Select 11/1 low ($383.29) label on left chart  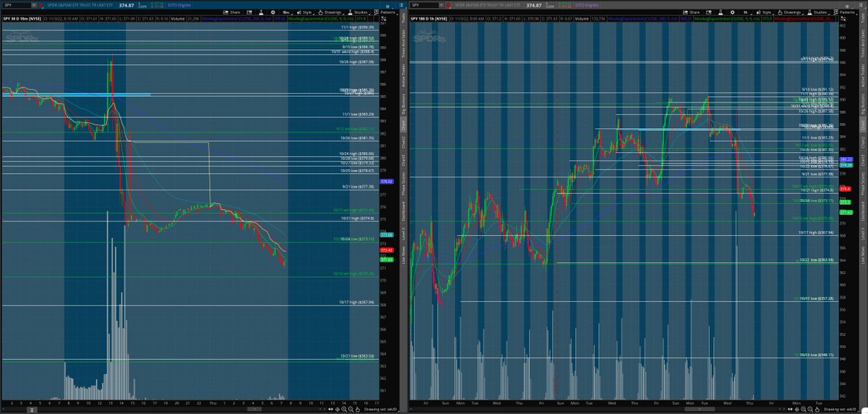point(357,114)
